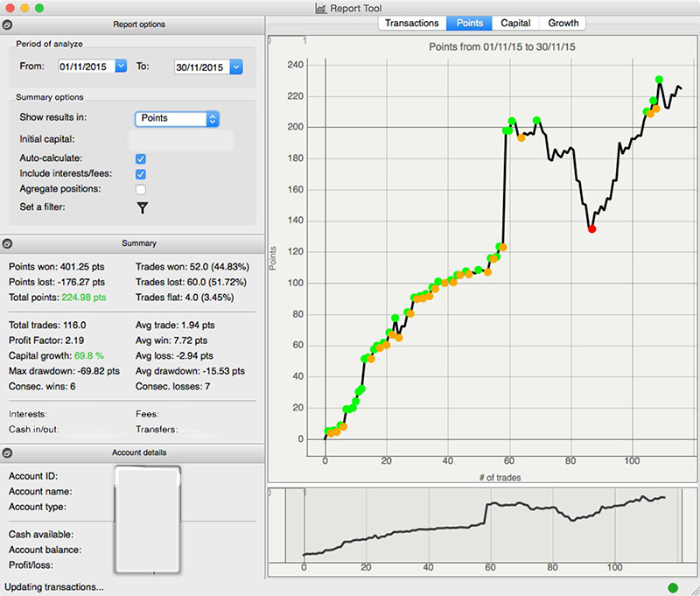Collapse the Report options panel
Screen dimensions: 700x596
(x=7, y=25)
